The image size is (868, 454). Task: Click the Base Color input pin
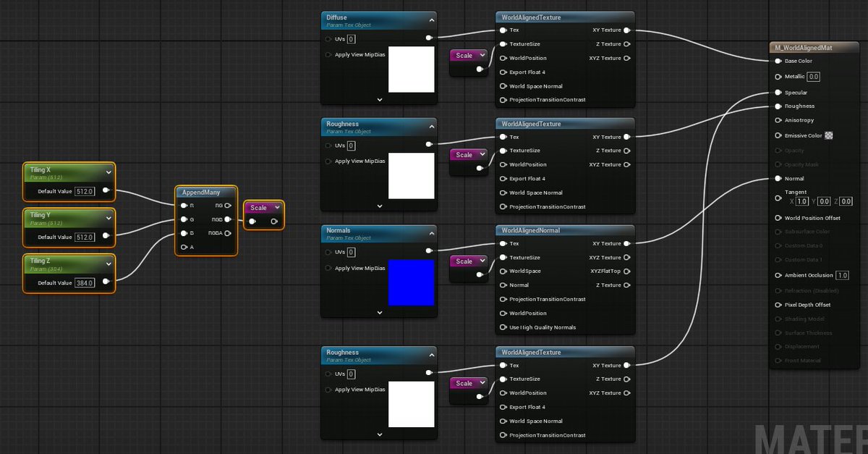pyautogui.click(x=778, y=61)
